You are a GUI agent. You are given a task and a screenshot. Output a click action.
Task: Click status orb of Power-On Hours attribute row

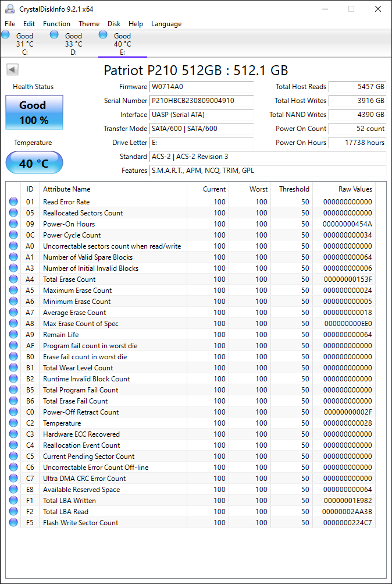13,224
